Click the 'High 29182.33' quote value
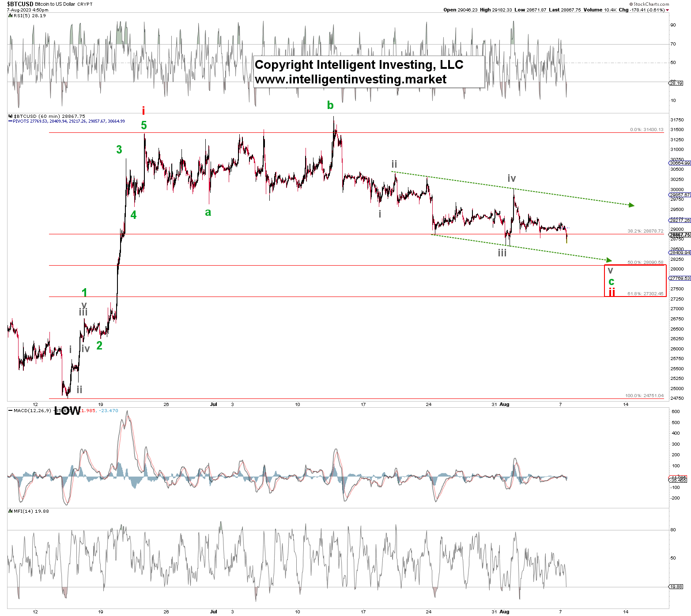Screen dimensions: 691x616 [496, 10]
